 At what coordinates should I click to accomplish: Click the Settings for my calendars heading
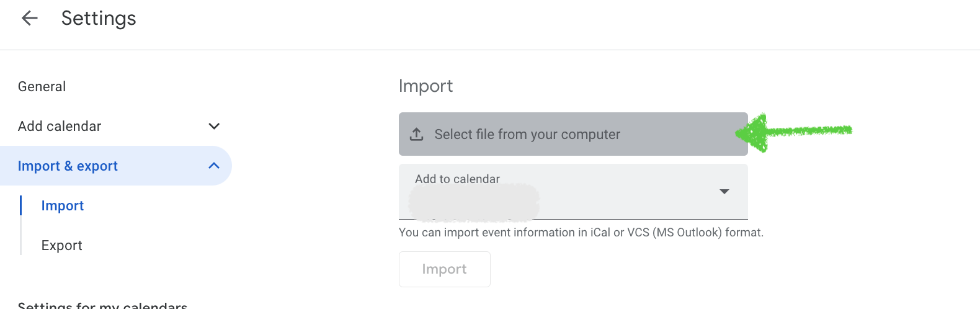pos(102,305)
